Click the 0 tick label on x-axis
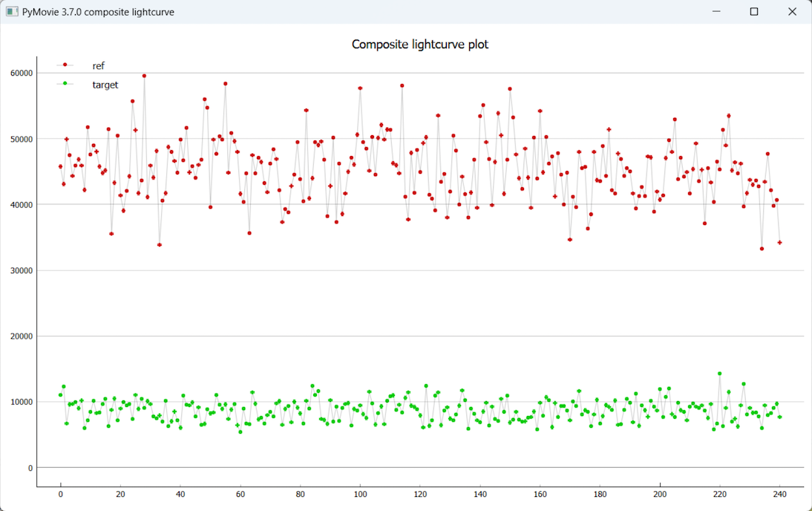Screen dimensions: 812x511 [61, 494]
